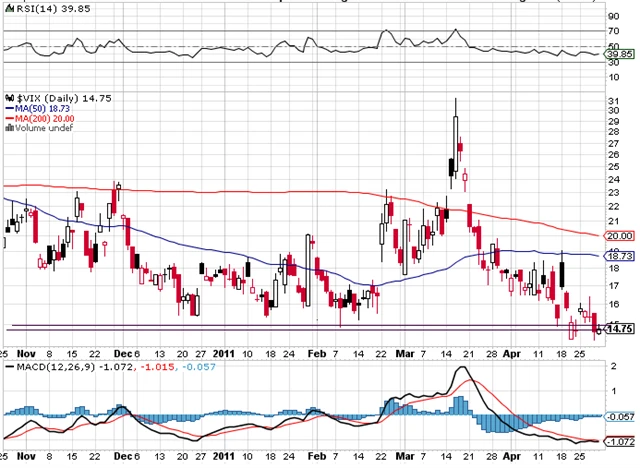Click the blue 18.73 price tag

pos(621,256)
